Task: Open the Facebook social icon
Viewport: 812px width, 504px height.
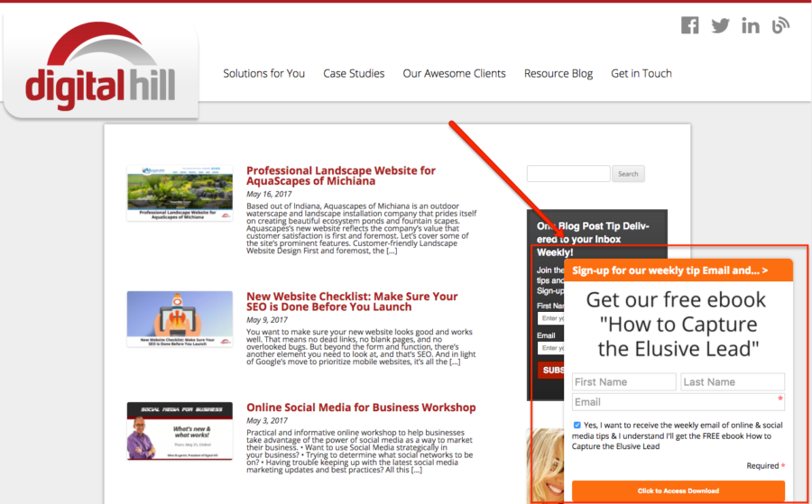Action: tap(690, 25)
